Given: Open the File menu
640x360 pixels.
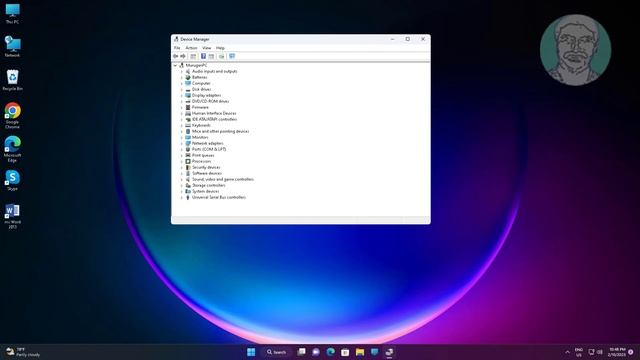Looking at the screenshot, I should (177, 48).
